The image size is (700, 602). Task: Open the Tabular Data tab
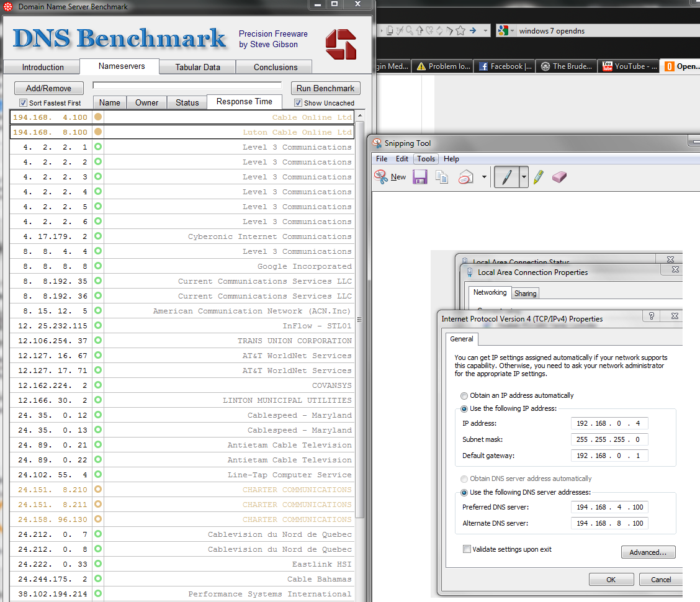(x=198, y=67)
